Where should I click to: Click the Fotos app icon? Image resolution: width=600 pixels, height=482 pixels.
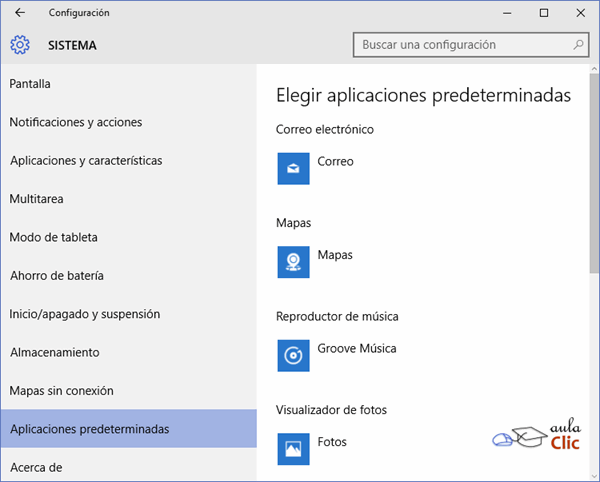[x=293, y=449]
